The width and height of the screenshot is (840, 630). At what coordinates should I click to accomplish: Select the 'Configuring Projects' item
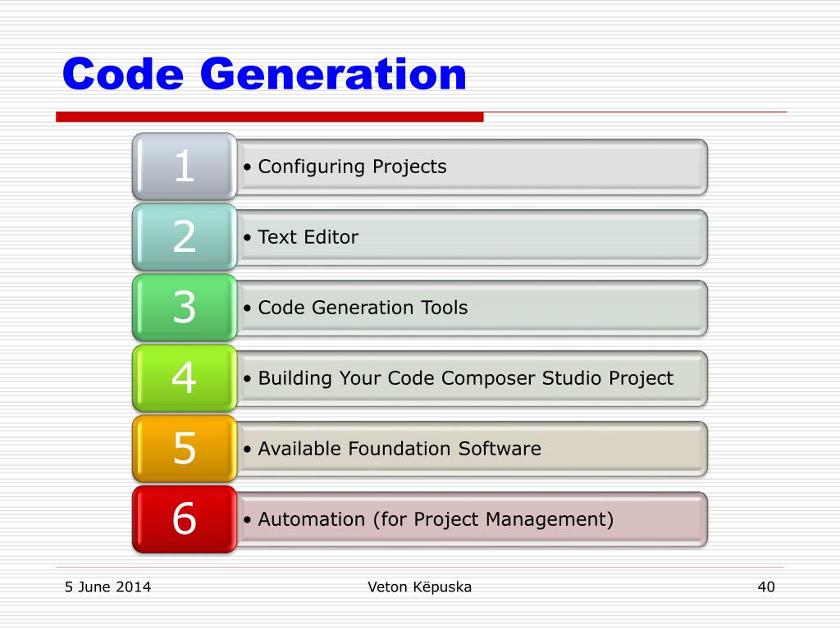click(472, 167)
